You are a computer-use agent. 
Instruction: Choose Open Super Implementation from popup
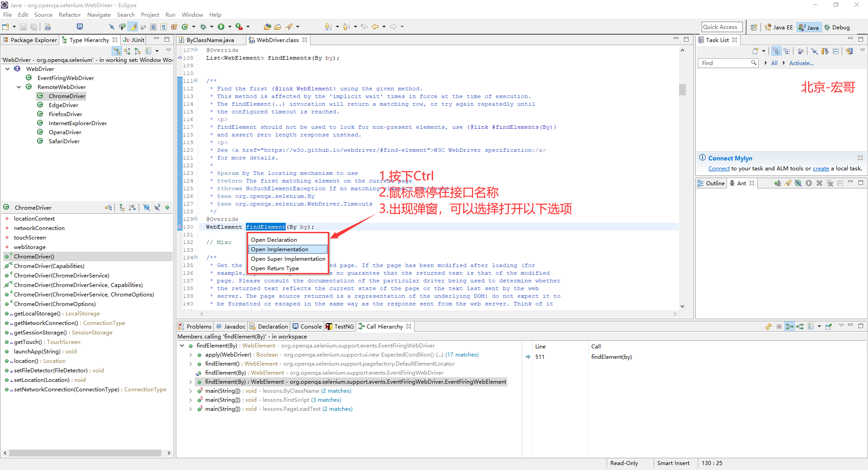tap(288, 259)
